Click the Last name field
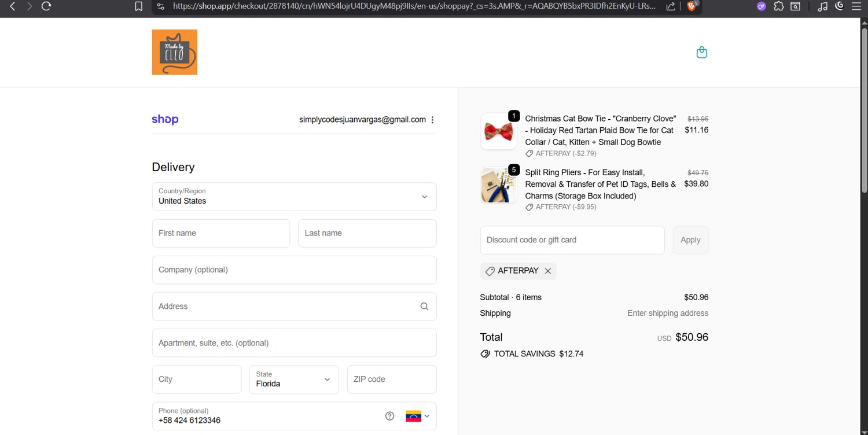868x435 pixels. pos(367,233)
